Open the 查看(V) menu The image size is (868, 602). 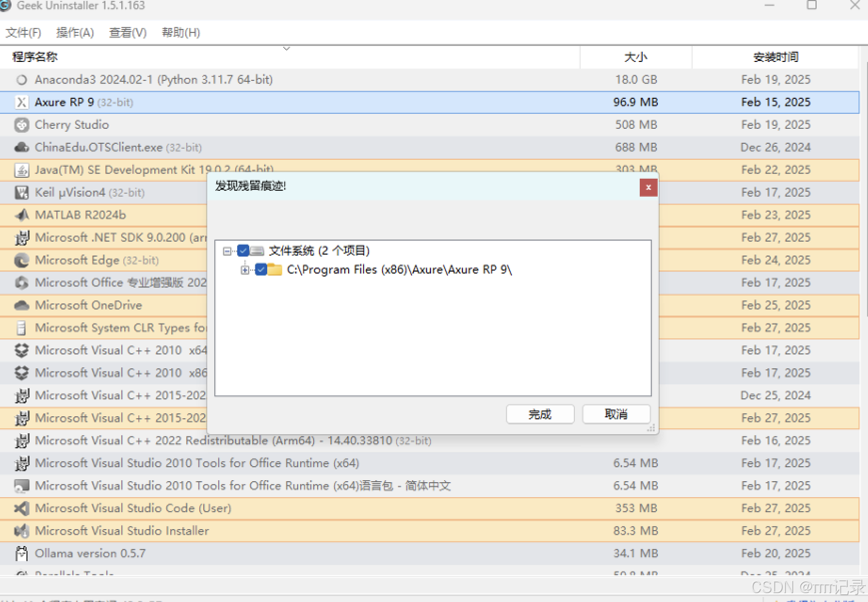pos(128,33)
